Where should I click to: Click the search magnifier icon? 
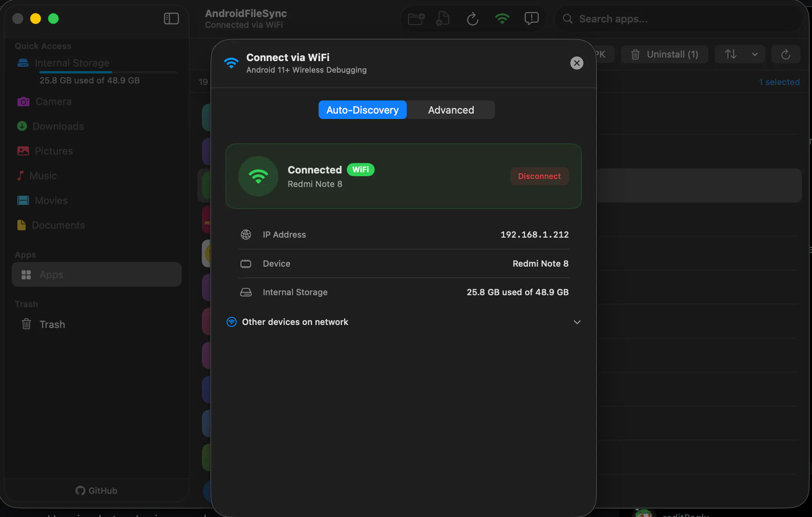click(x=567, y=19)
